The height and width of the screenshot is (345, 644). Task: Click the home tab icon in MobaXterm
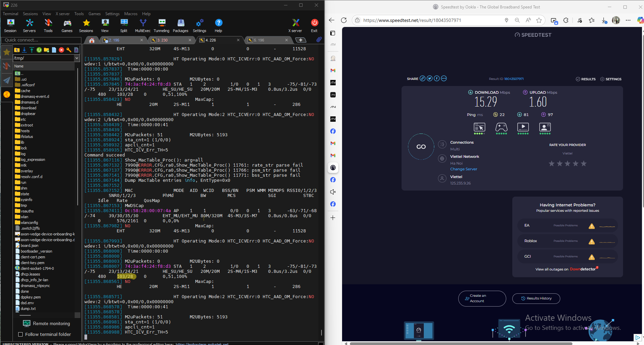click(92, 40)
